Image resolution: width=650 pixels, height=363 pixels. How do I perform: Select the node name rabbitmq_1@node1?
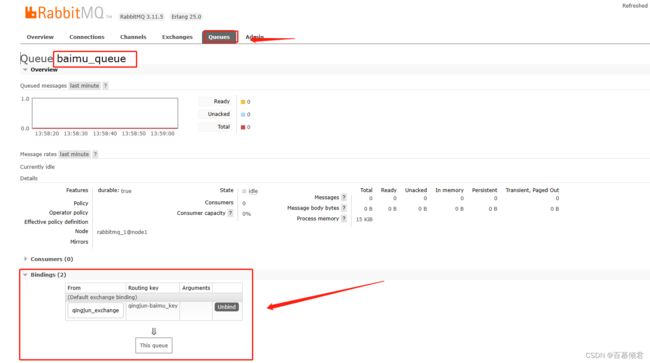coord(122,232)
